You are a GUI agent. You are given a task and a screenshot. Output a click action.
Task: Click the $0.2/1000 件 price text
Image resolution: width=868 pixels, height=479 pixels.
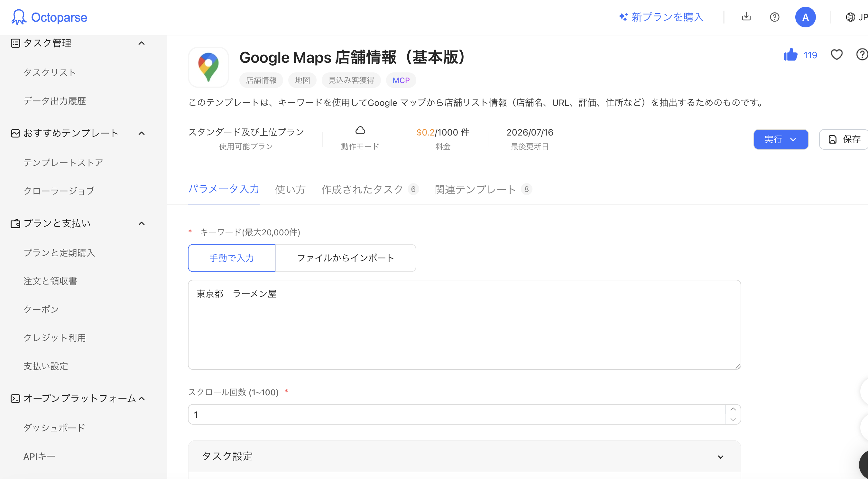pos(442,132)
